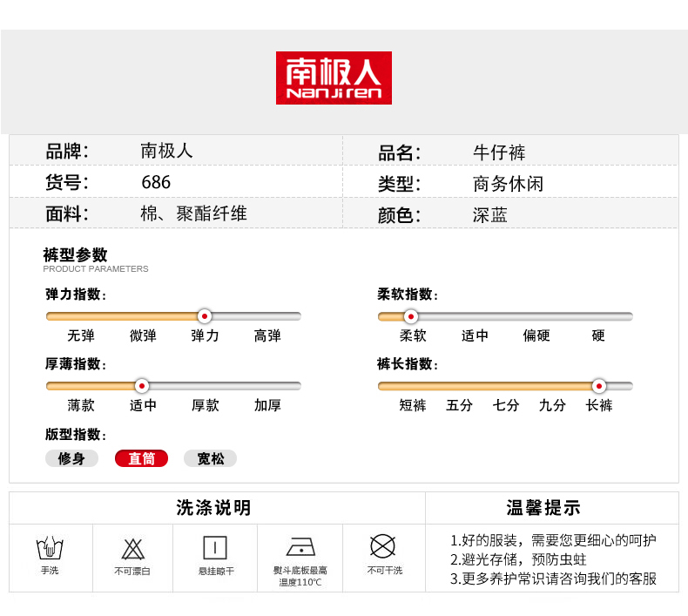Screen dimensions: 688x616
Task: Click the 裤长指数 slider handle
Action: click(x=599, y=386)
